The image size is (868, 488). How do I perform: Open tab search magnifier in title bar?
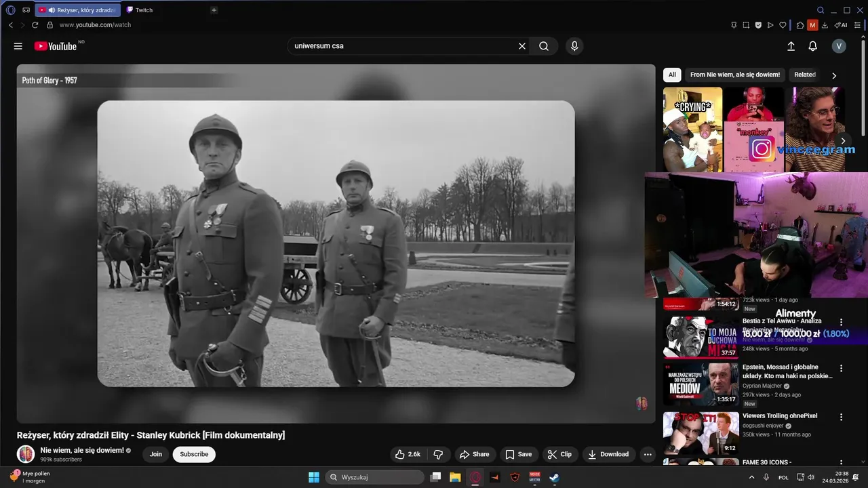pos(821,10)
